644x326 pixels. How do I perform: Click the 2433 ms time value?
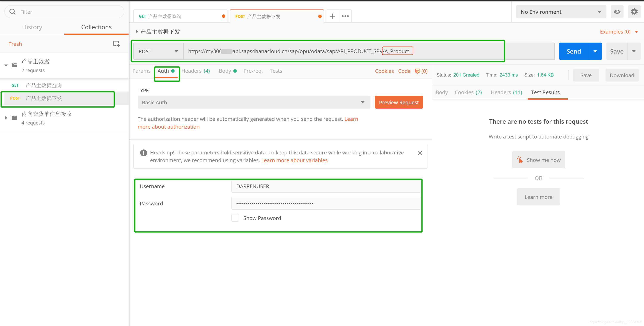pyautogui.click(x=509, y=75)
